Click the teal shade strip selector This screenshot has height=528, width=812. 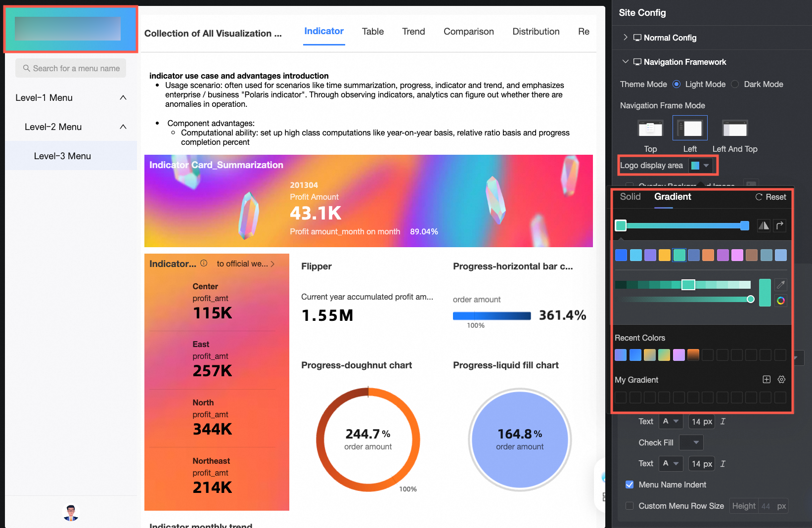(688, 285)
